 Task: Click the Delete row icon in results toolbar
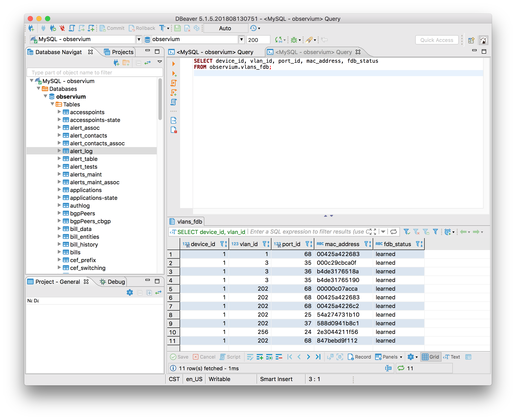(x=279, y=357)
